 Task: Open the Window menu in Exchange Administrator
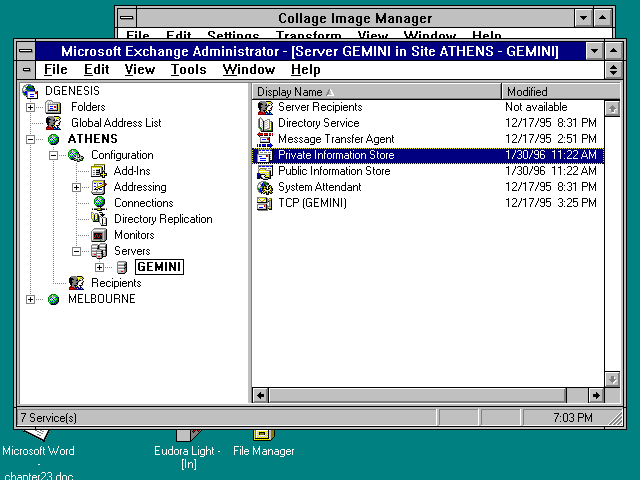[x=249, y=70]
